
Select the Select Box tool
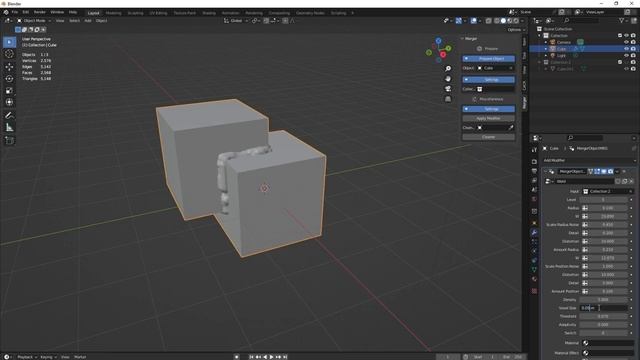coord(9,42)
